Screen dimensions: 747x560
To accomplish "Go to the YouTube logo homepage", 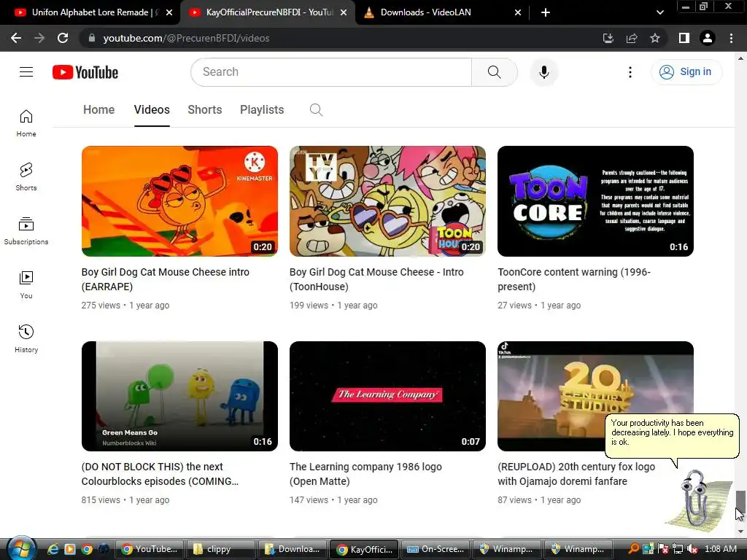I will tap(85, 72).
